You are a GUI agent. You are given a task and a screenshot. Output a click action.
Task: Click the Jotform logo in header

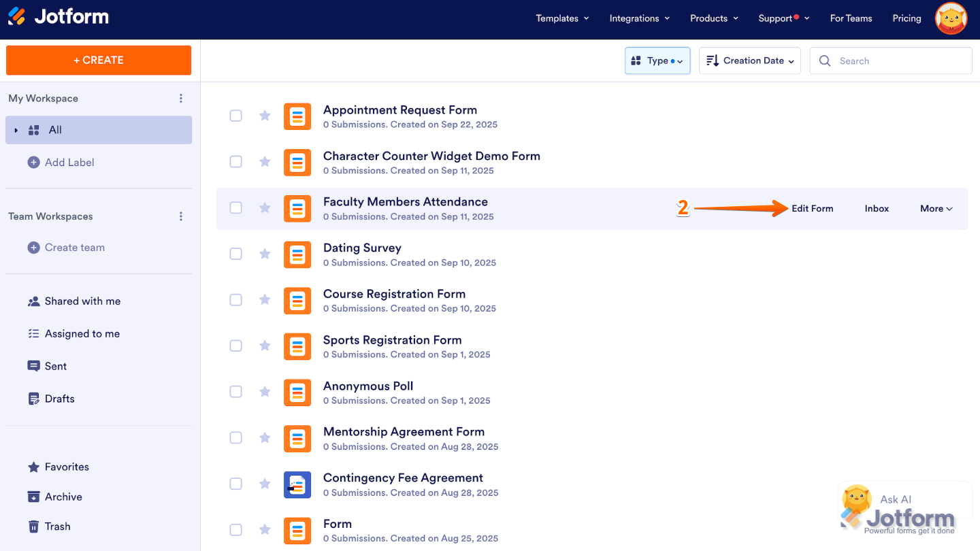pos(59,17)
